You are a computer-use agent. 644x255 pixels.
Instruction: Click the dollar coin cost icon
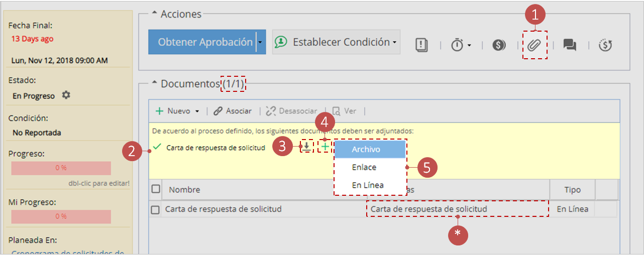[499, 45]
